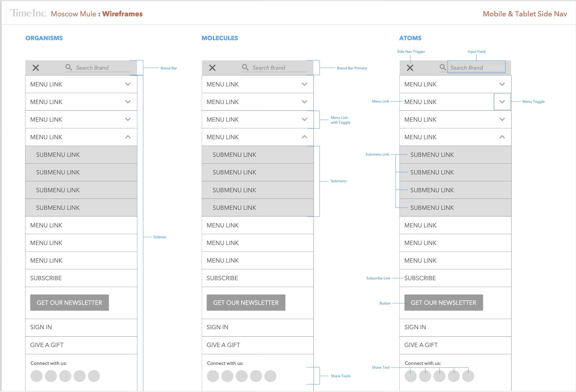Click the search magnifier icon in Molecules brand bar
The image size is (576, 392).
[245, 67]
